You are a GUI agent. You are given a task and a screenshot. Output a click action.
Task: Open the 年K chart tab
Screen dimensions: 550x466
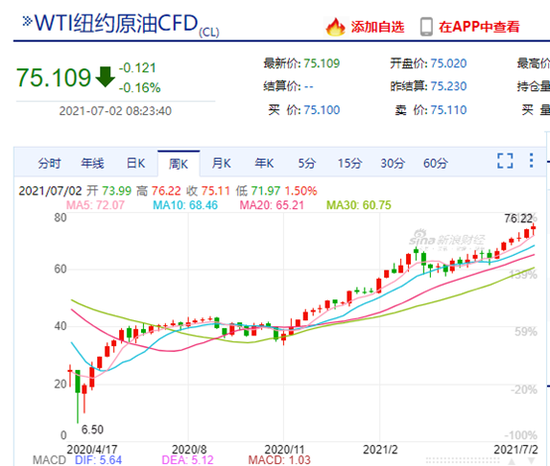264,163
